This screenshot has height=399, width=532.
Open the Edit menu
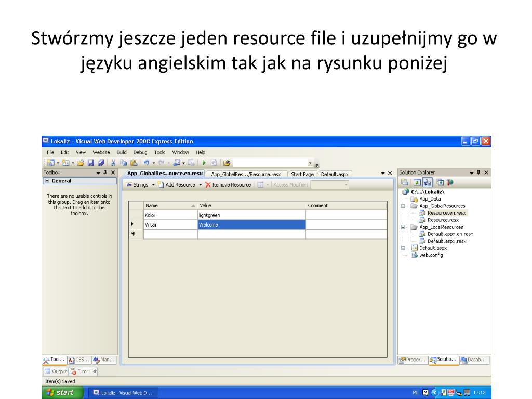(65, 152)
